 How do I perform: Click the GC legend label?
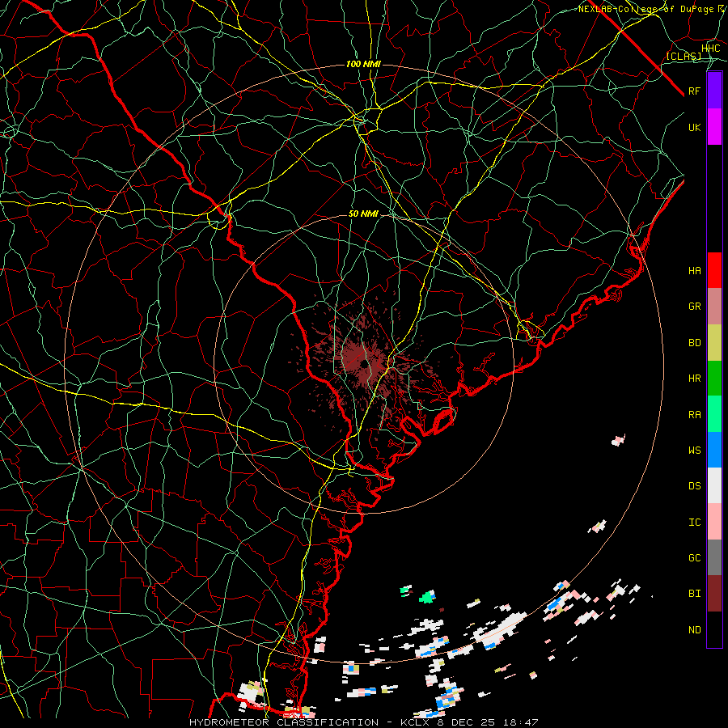point(694,558)
